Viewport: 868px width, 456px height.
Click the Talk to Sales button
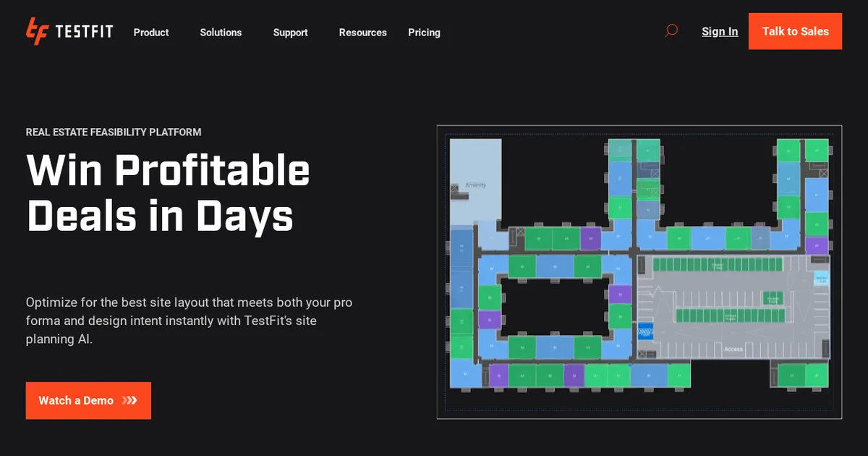[x=795, y=31]
